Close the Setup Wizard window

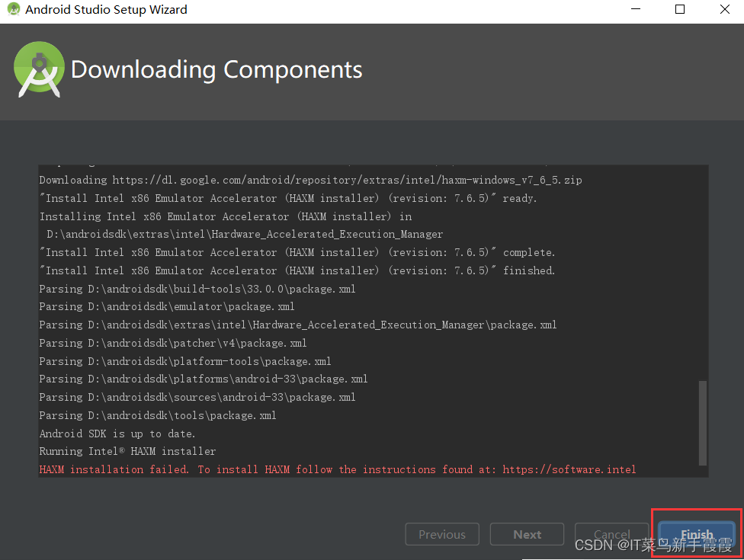click(x=724, y=9)
